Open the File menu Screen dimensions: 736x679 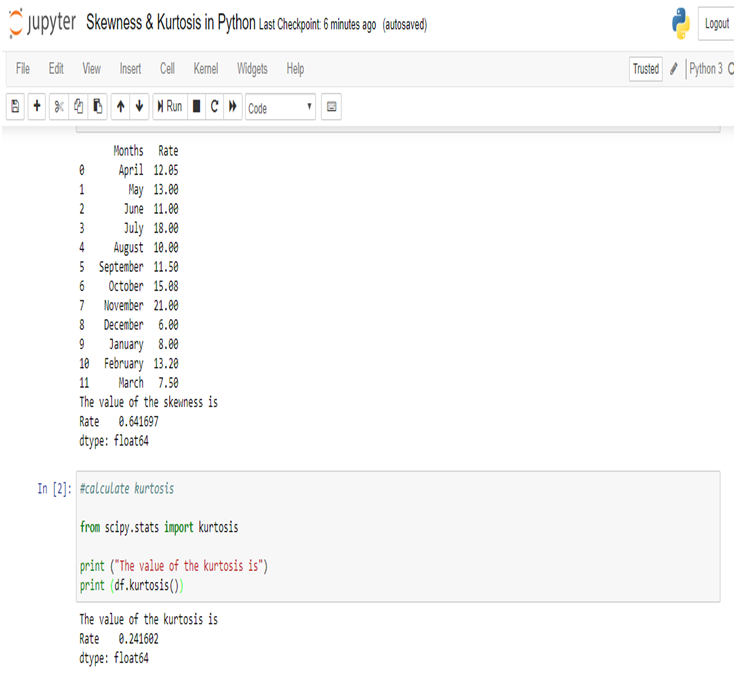(23, 69)
